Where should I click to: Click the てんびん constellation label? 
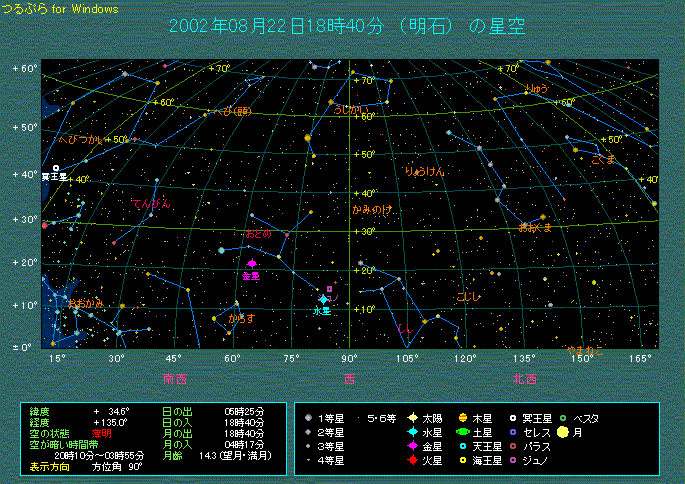[x=151, y=204]
